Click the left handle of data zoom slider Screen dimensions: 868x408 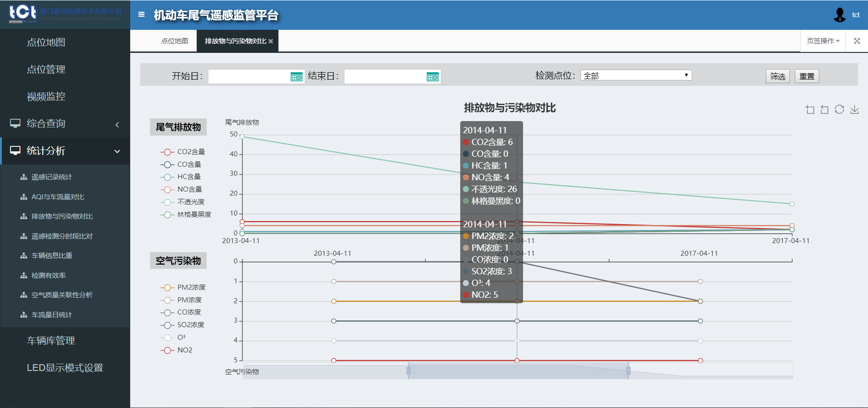[408, 371]
